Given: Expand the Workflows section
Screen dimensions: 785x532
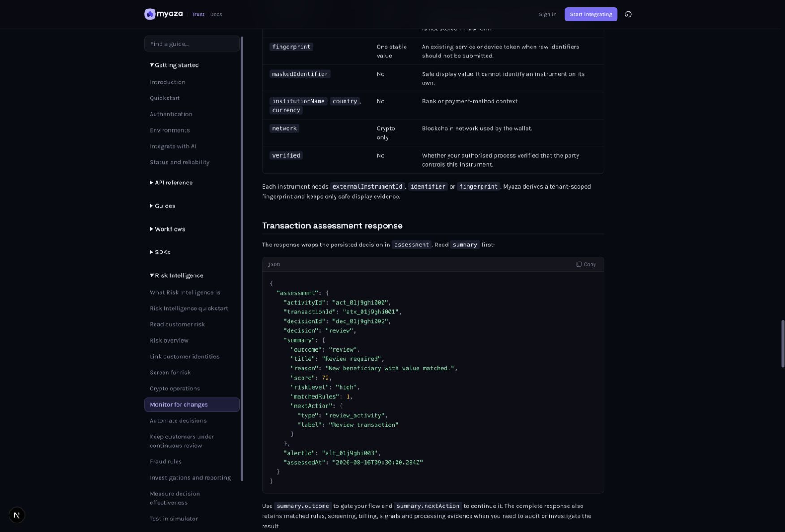Looking at the screenshot, I should (167, 229).
